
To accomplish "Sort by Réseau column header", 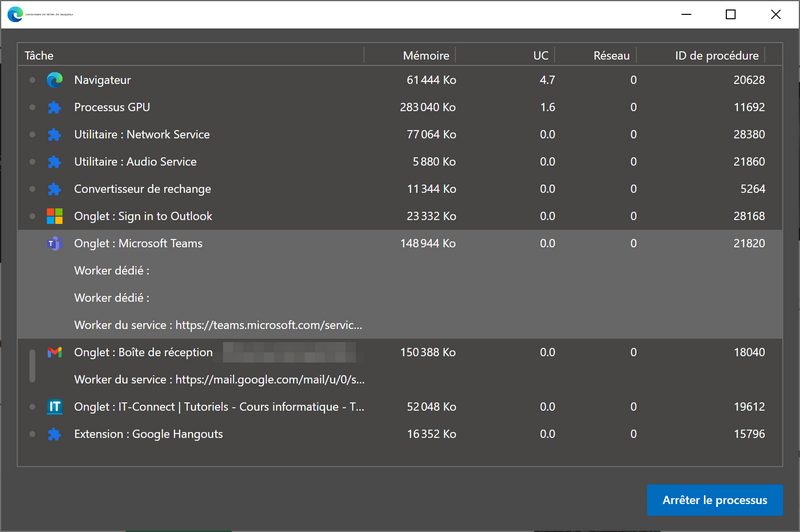I will (x=610, y=56).
